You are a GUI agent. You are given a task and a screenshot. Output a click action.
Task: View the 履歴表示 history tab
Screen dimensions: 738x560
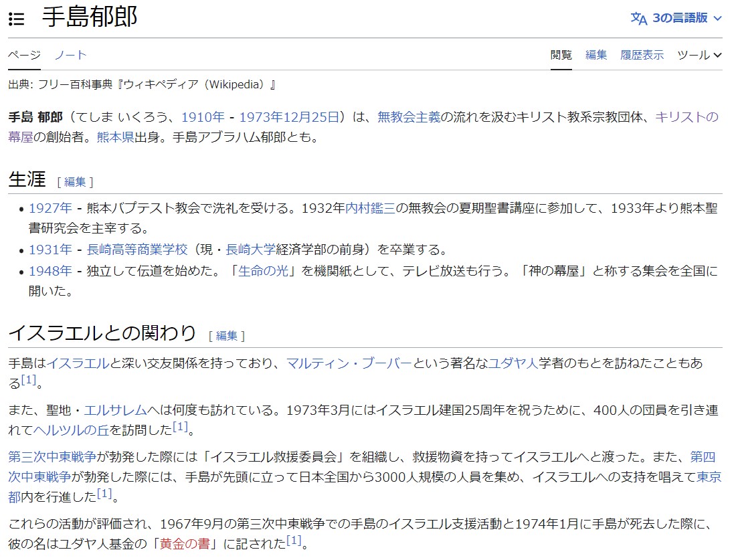[642, 55]
